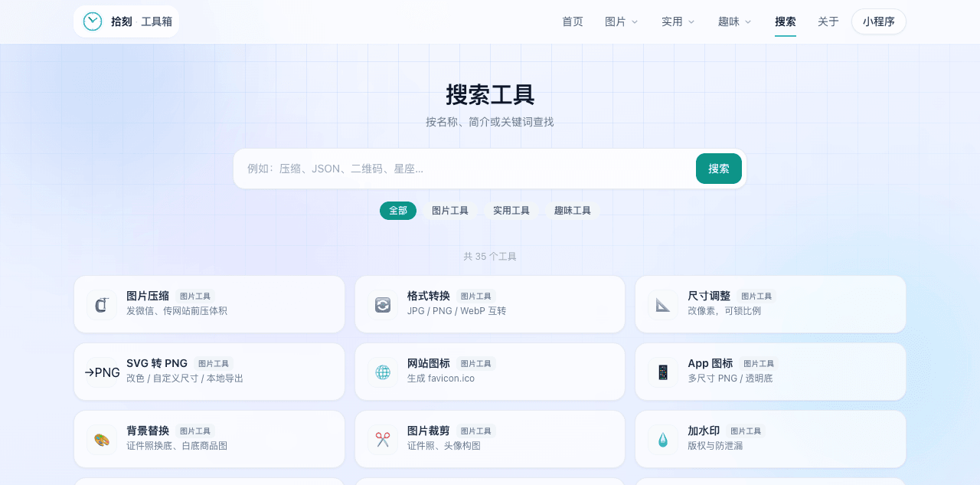This screenshot has height=485, width=980.
Task: Expand the 实用 nav dropdown
Action: click(x=678, y=21)
